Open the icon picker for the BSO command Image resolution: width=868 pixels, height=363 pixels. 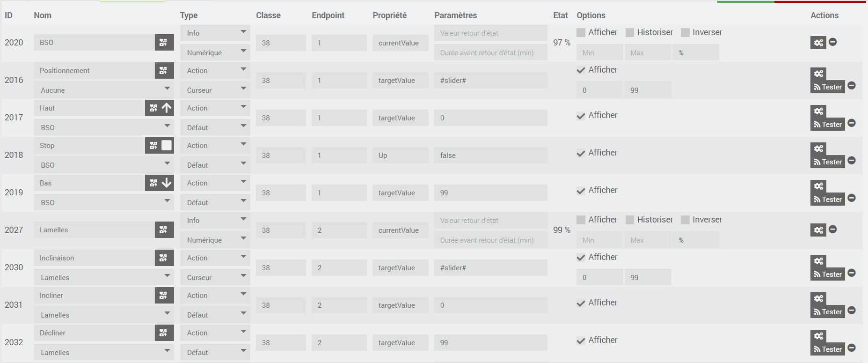click(x=164, y=42)
